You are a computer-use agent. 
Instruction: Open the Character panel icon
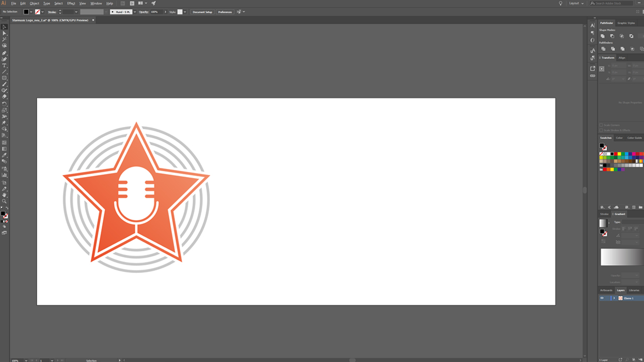pyautogui.click(x=593, y=25)
